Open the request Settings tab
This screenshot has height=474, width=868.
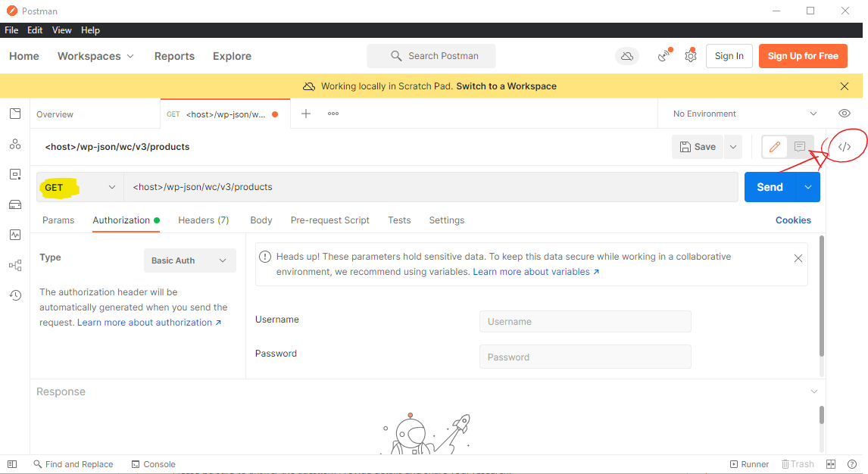pyautogui.click(x=446, y=220)
